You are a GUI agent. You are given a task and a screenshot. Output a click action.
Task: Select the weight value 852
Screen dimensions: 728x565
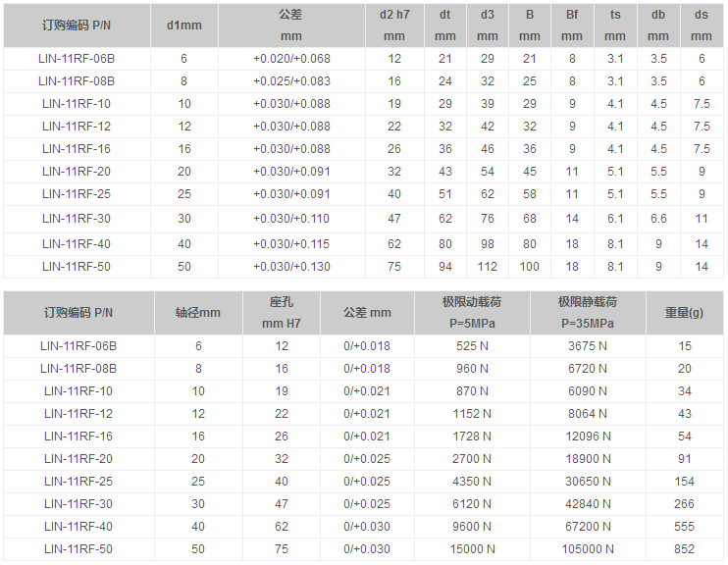point(685,549)
